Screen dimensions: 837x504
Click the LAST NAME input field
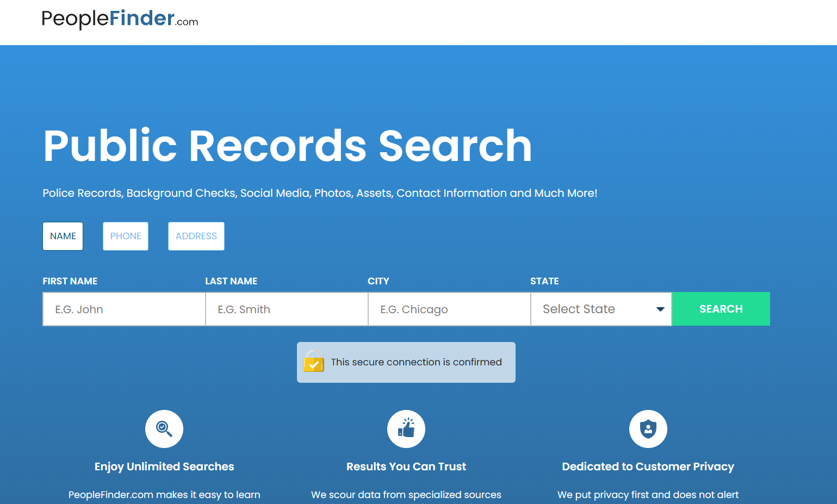[x=286, y=309]
